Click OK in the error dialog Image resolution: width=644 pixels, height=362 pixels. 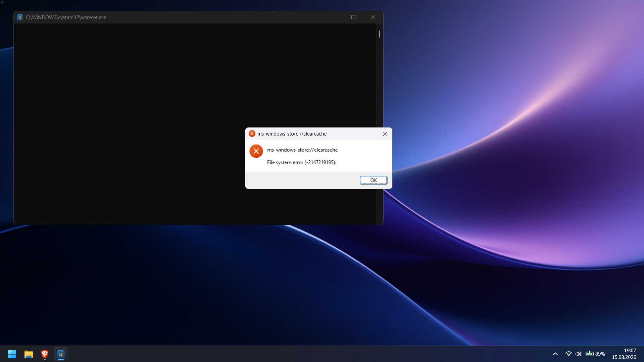point(374,180)
